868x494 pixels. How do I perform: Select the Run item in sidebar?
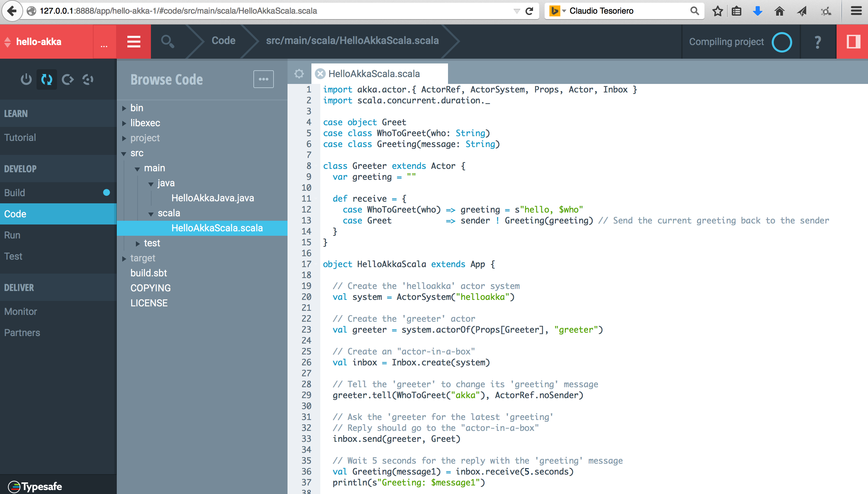pyautogui.click(x=12, y=235)
